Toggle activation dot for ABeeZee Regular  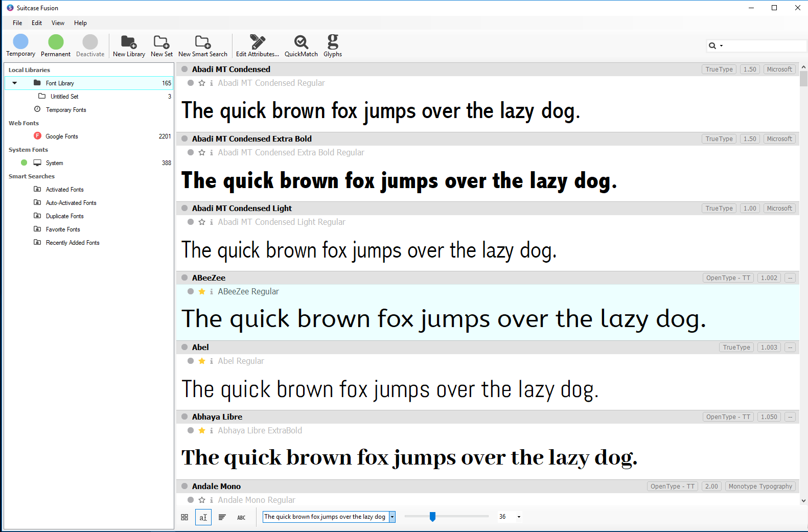tap(191, 291)
